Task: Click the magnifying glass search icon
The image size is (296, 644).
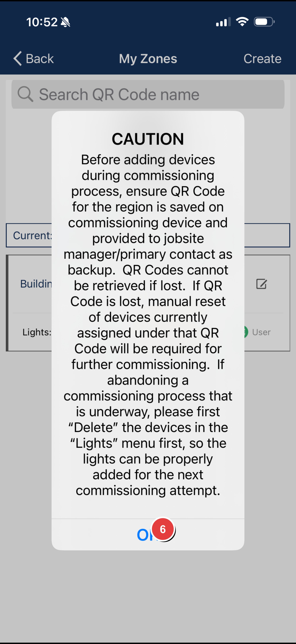Action: (x=25, y=94)
